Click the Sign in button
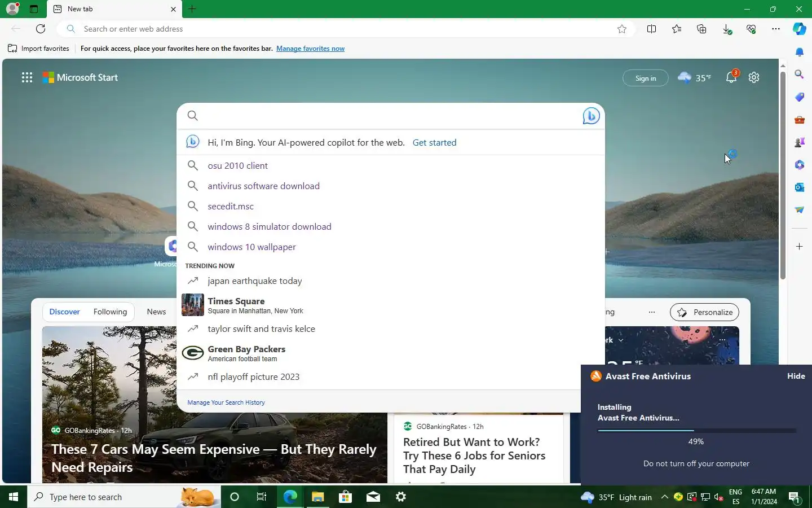 (646, 78)
